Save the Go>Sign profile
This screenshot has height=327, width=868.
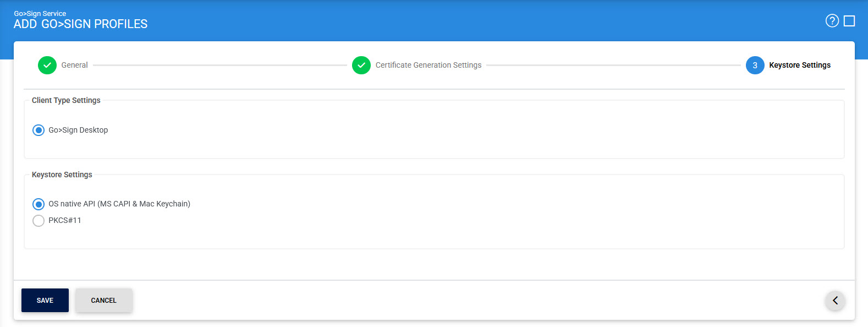(45, 301)
